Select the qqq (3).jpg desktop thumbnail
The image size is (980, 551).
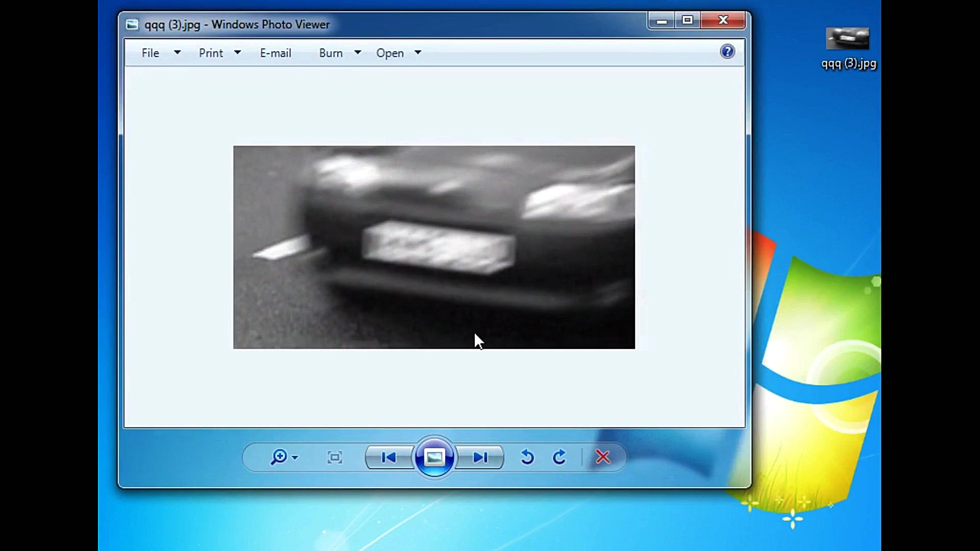point(848,38)
